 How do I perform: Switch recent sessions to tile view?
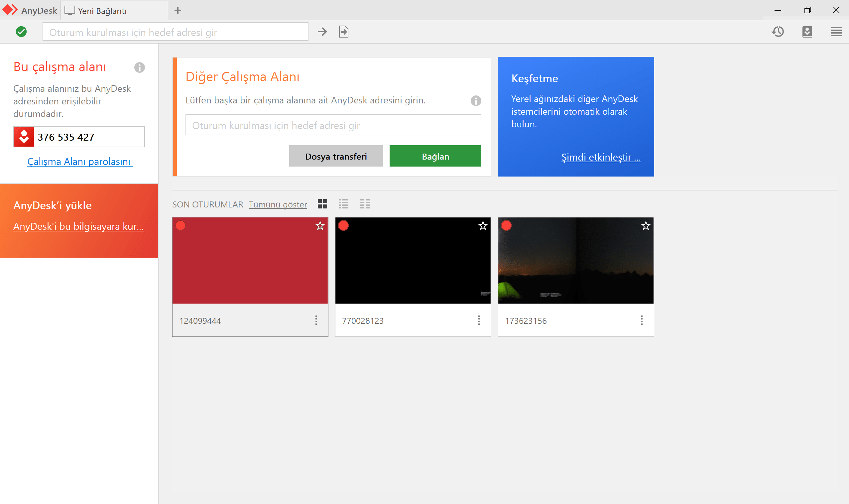tap(322, 204)
